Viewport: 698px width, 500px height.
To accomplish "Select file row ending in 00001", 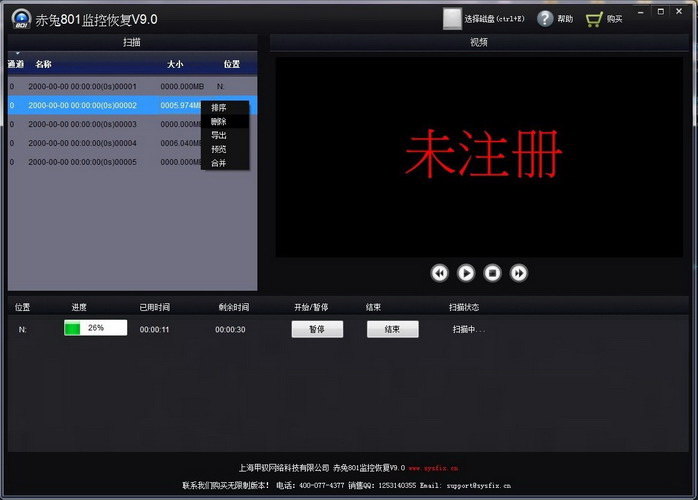I will 132,86.
